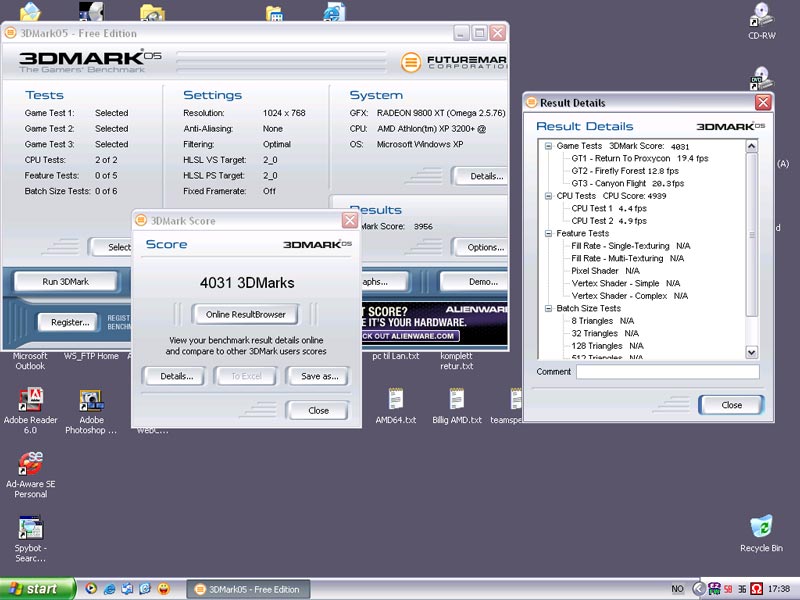Click the red omega tray icon
This screenshot has width=800, height=600.
pyautogui.click(x=757, y=589)
